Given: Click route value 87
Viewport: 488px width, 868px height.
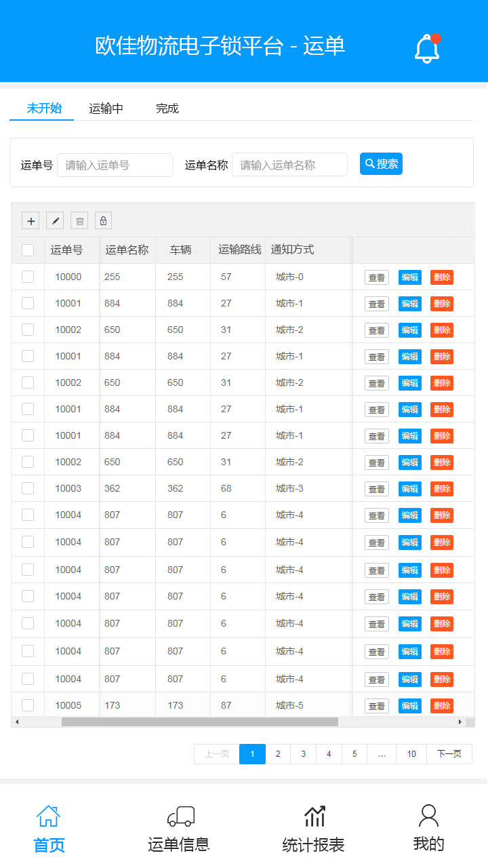Looking at the screenshot, I should click(226, 705).
